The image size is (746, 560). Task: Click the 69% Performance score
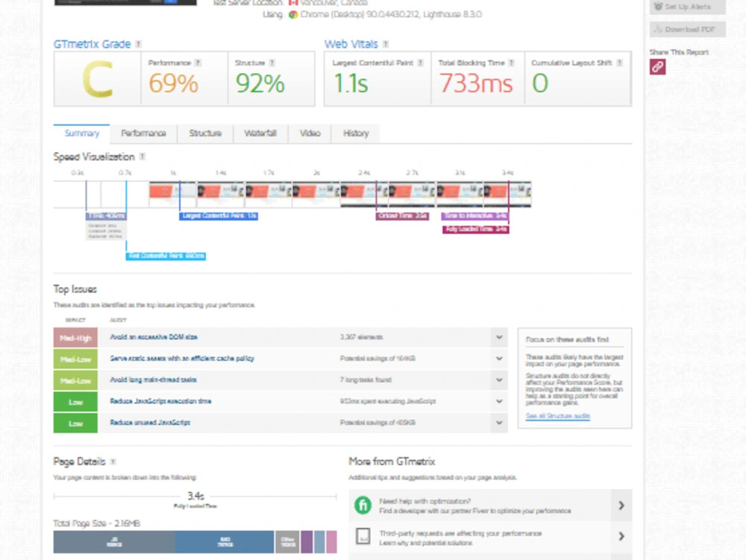(x=173, y=84)
